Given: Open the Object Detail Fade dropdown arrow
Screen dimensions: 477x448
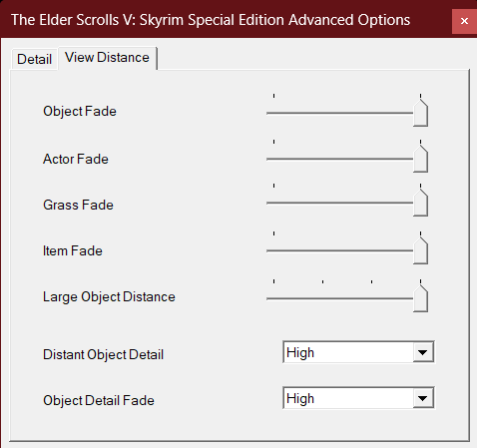Looking at the screenshot, I should [x=423, y=398].
